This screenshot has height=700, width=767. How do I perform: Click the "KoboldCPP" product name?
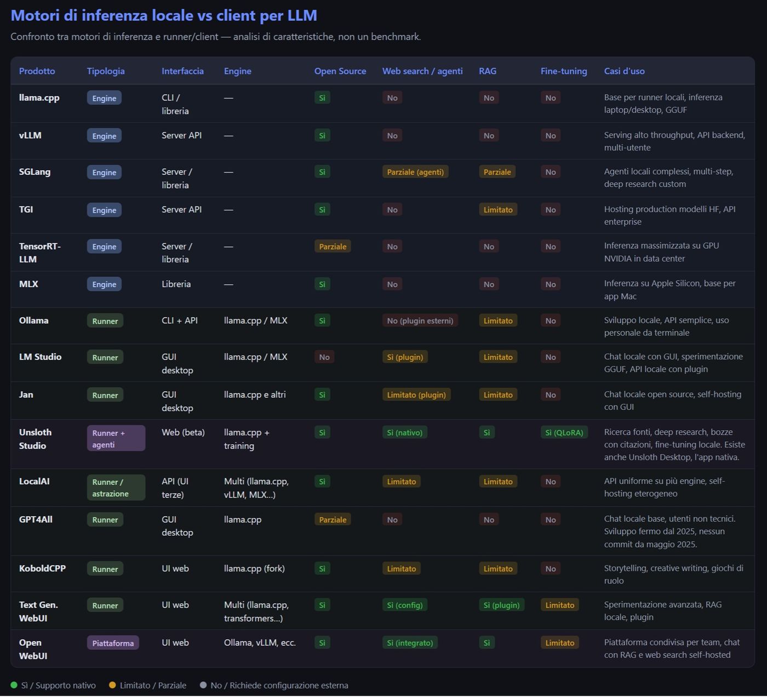(42, 569)
